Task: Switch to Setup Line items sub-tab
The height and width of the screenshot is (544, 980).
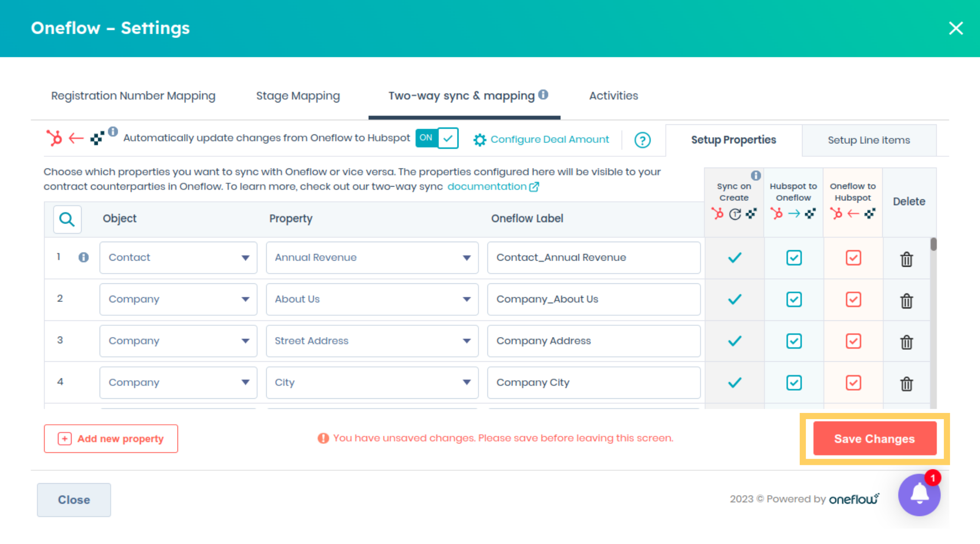Action: [869, 141]
